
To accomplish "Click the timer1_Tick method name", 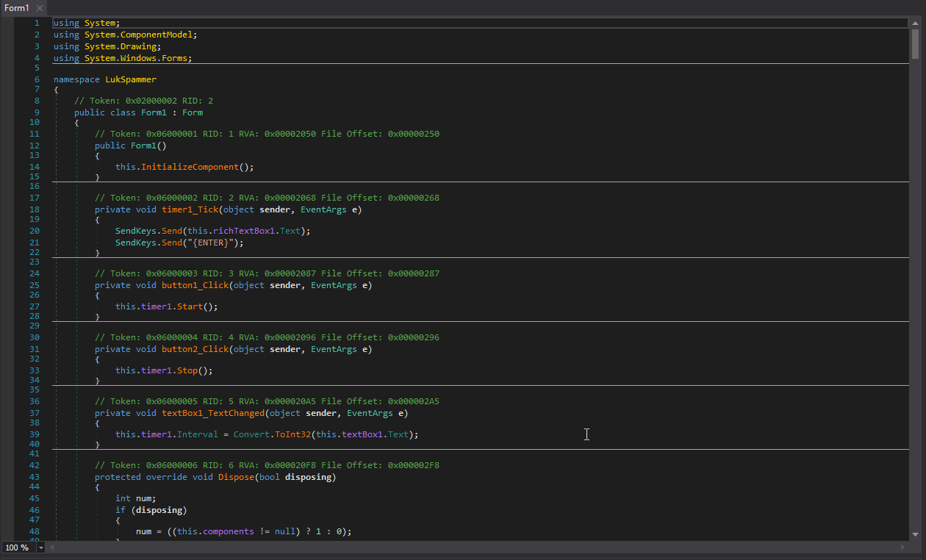I will 190,209.
